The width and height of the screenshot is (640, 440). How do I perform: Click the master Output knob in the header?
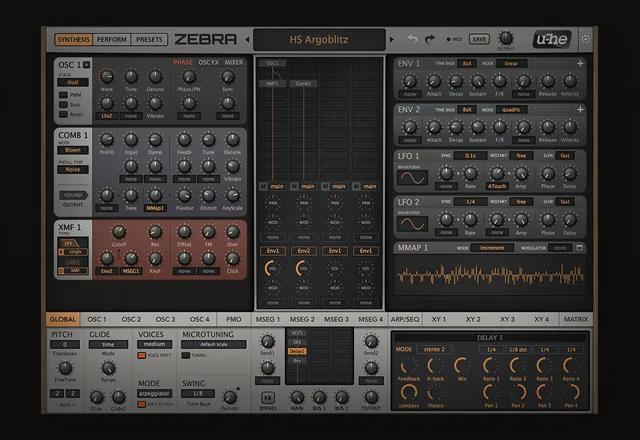click(x=506, y=38)
